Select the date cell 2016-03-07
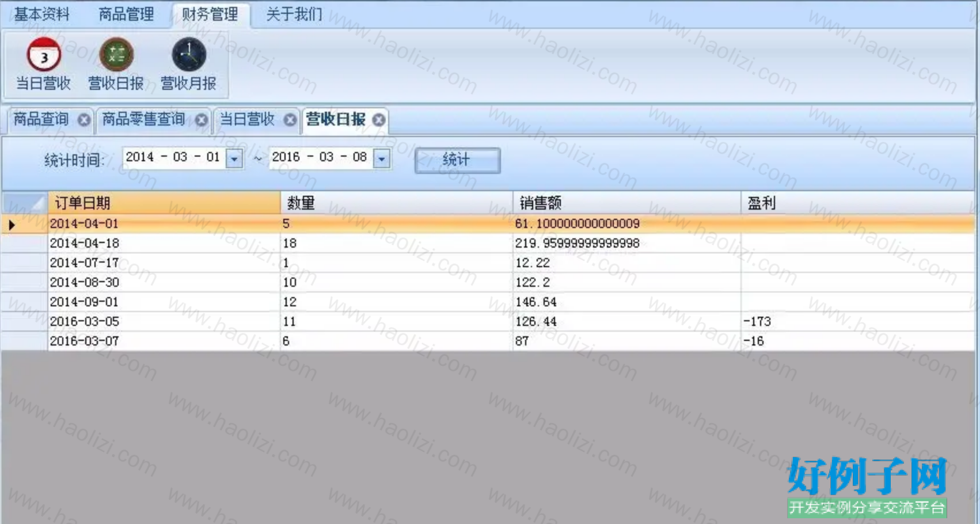 click(164, 341)
